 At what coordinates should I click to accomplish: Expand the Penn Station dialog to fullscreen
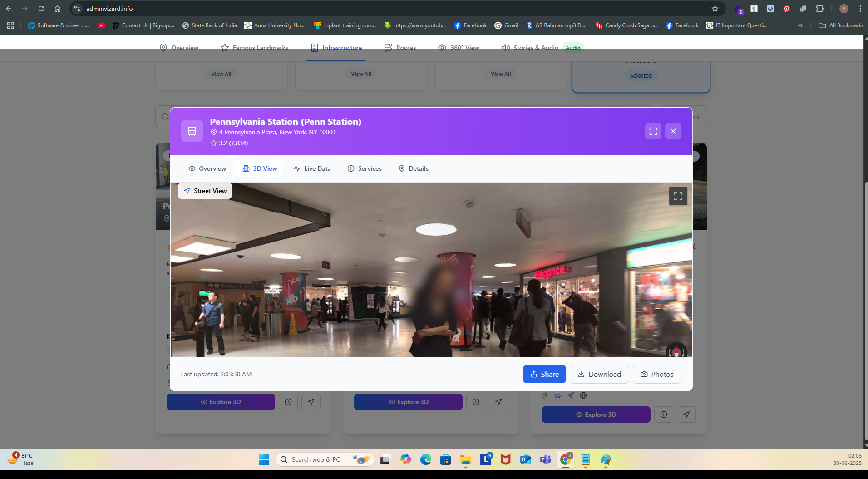[x=653, y=131]
